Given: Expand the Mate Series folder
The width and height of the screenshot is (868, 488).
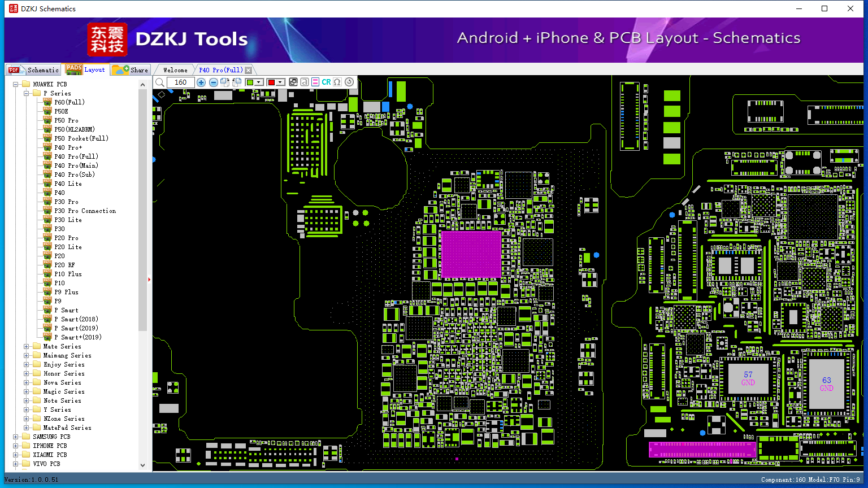Looking at the screenshot, I should pos(27,346).
